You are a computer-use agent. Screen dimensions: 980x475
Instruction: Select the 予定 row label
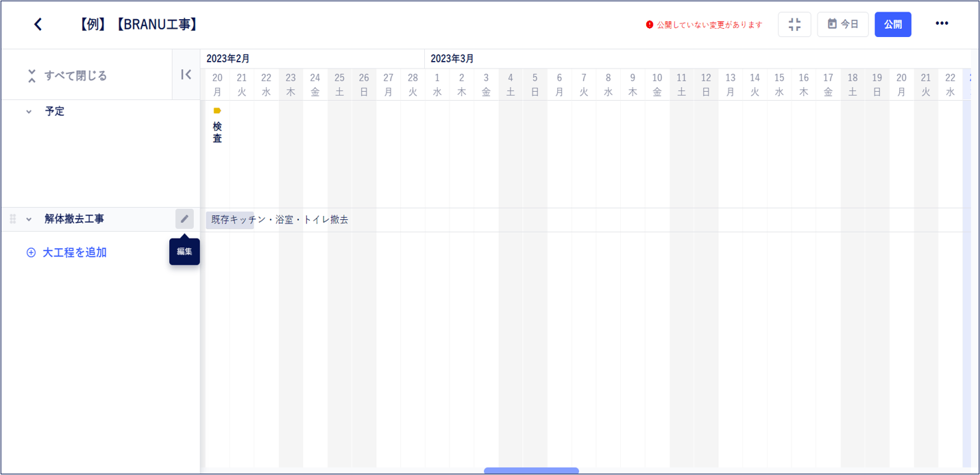(x=55, y=111)
